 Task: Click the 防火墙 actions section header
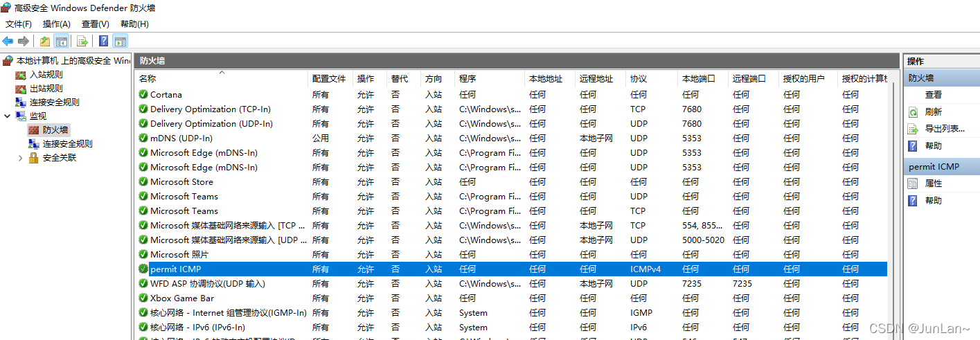942,78
